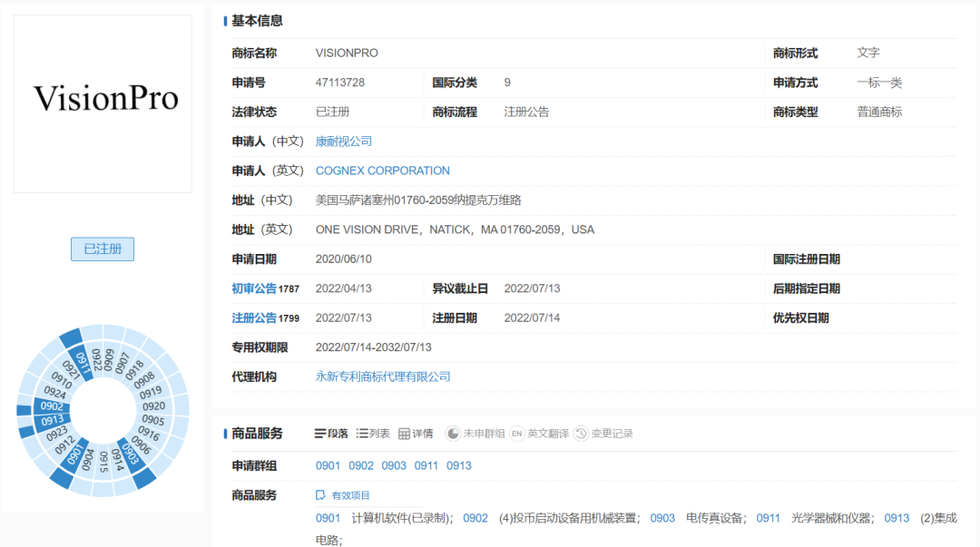Select group 0901 in 申请群组 row
This screenshot has width=980, height=547.
pyautogui.click(x=328, y=465)
